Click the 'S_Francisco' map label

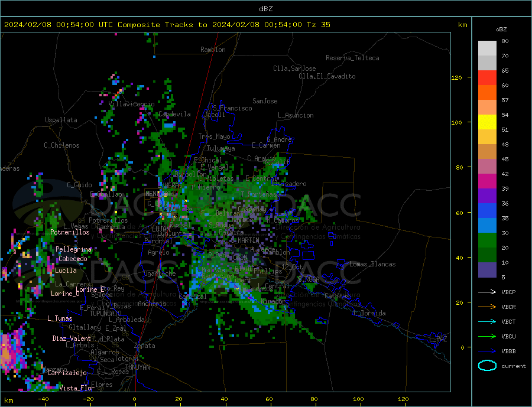pos(232,108)
